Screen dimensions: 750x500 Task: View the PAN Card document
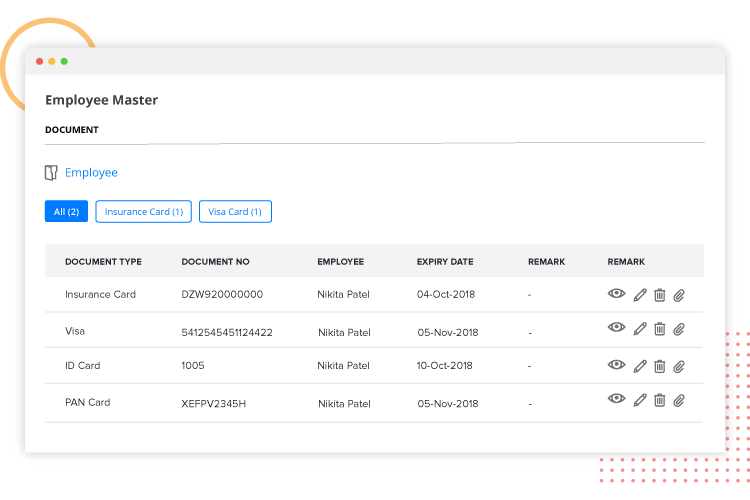pyautogui.click(x=617, y=398)
